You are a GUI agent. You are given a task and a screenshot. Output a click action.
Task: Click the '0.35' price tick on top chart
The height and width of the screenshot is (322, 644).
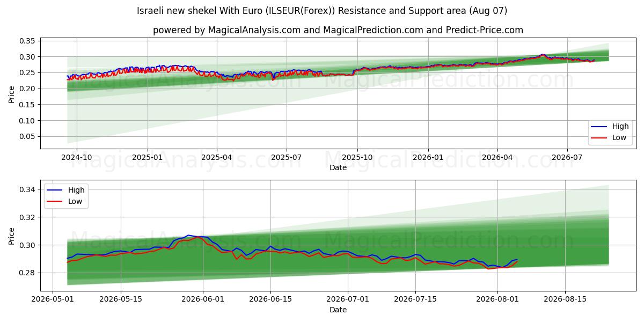tap(27, 41)
